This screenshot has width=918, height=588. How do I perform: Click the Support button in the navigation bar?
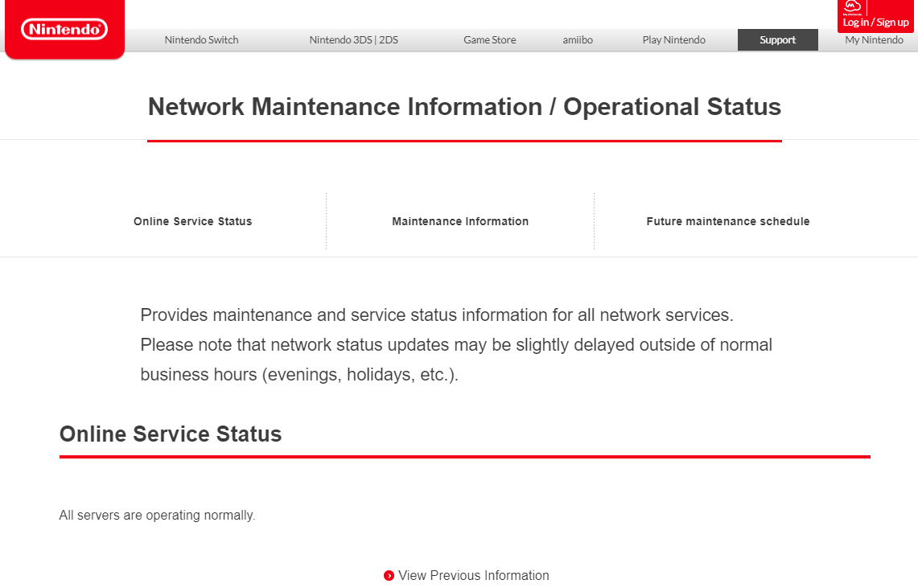tap(777, 39)
